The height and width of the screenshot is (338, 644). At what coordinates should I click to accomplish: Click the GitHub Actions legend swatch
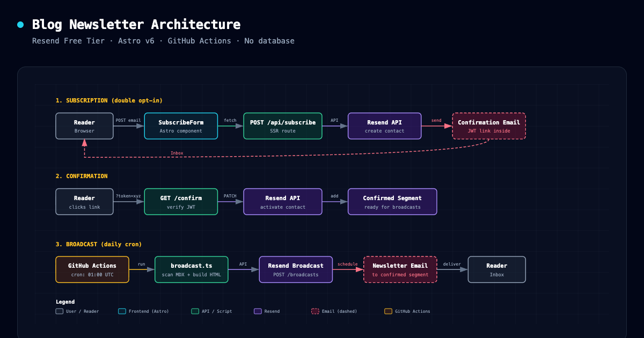(388, 311)
